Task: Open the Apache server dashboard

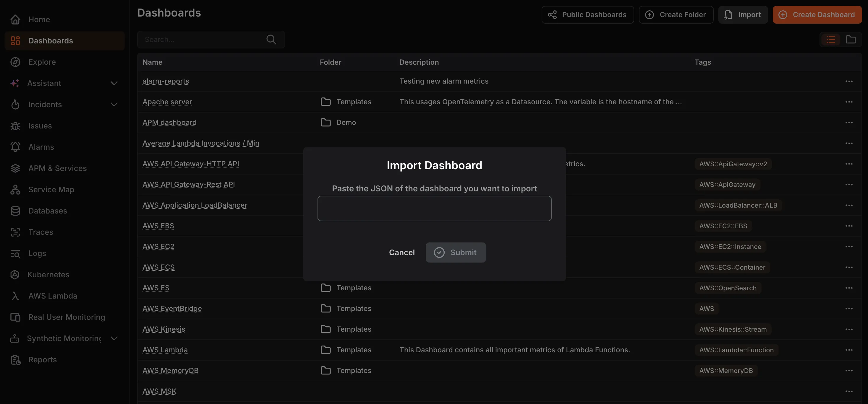Action: [x=167, y=102]
